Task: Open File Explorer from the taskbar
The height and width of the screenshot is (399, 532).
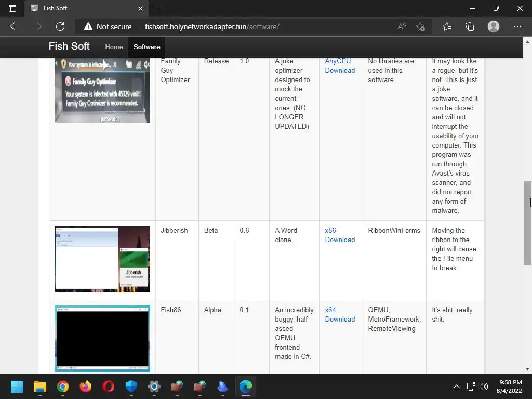Action: pyautogui.click(x=39, y=387)
